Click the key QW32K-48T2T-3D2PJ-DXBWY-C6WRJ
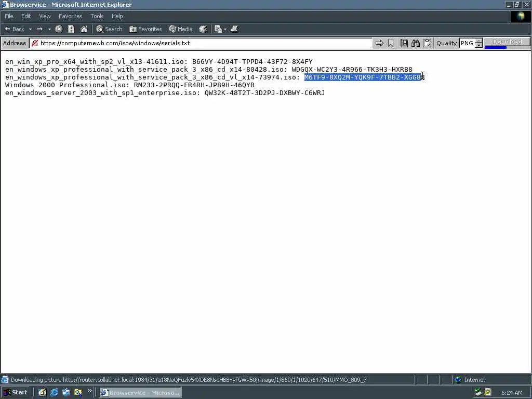532x399 pixels. tap(264, 93)
